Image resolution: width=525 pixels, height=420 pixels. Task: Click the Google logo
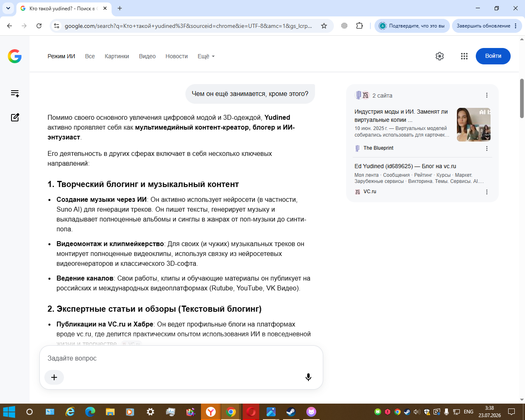15,56
